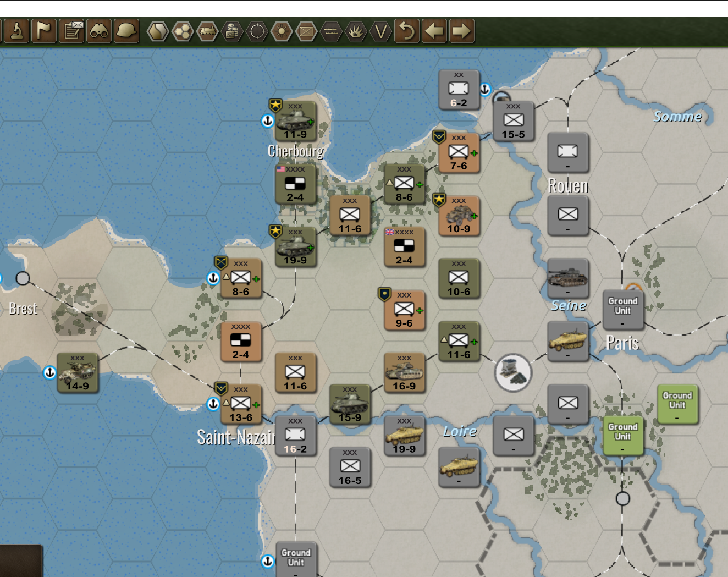
Task: Click the circular supply depot marker
Action: [513, 372]
